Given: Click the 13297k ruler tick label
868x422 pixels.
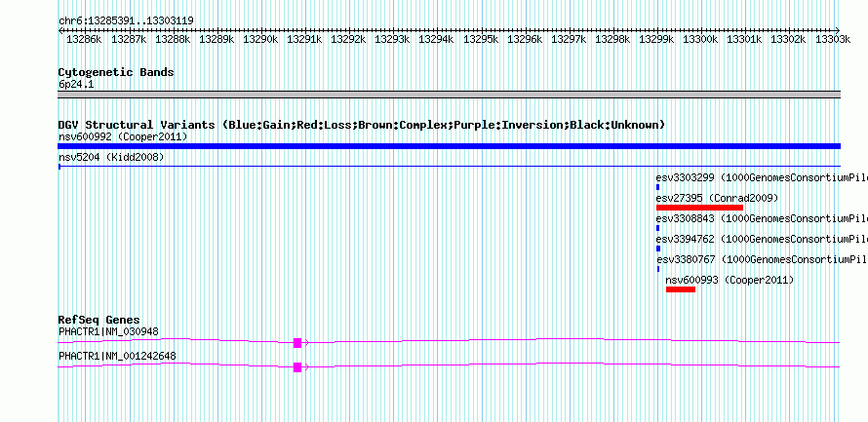Looking at the screenshot, I should (569, 40).
